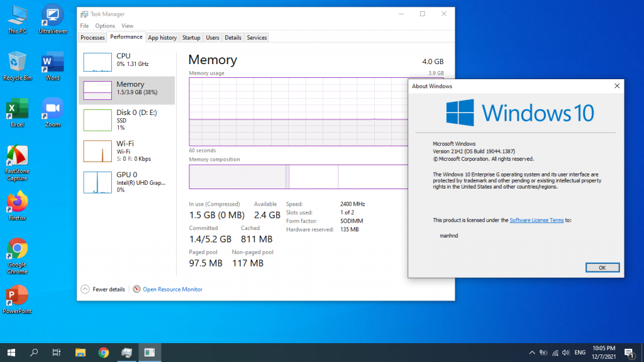Switch to the Startup tab

point(191,37)
